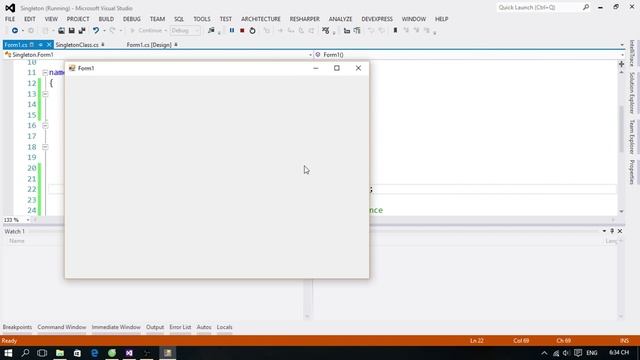Switch to the Output tab
Image resolution: width=640 pixels, height=360 pixels.
click(x=155, y=327)
